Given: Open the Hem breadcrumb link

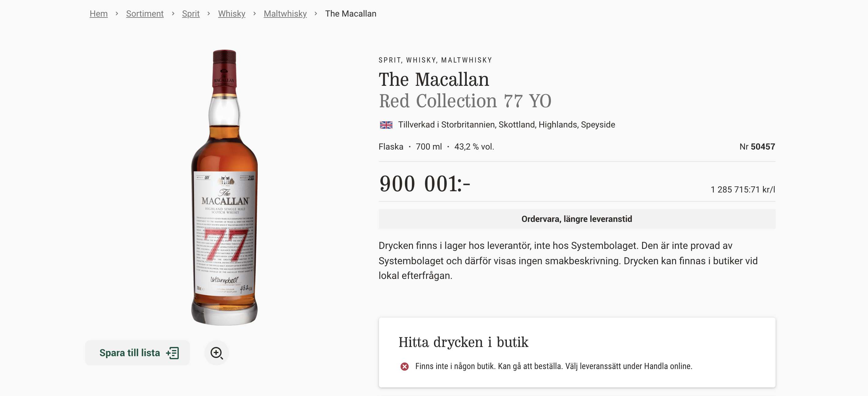Looking at the screenshot, I should coord(98,13).
